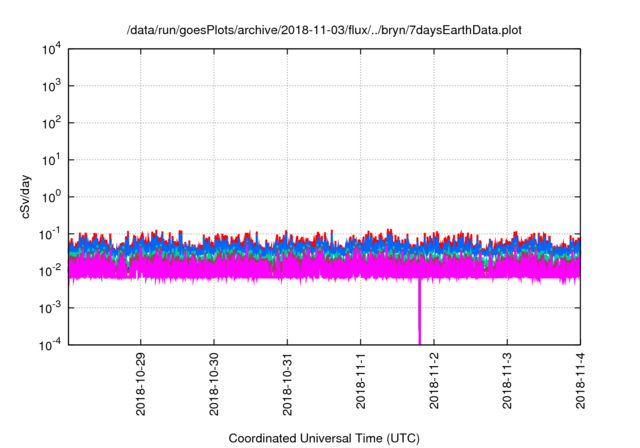Click the 2018-11-4 date tick label
Image resolution: width=640 pixels, height=448 pixels.
point(580,381)
